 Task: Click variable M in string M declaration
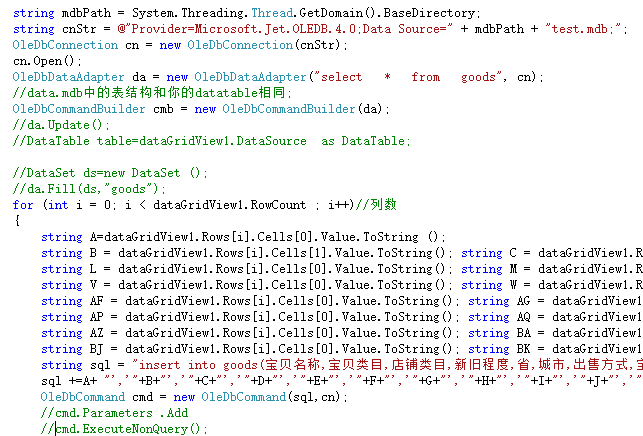tap(513, 269)
